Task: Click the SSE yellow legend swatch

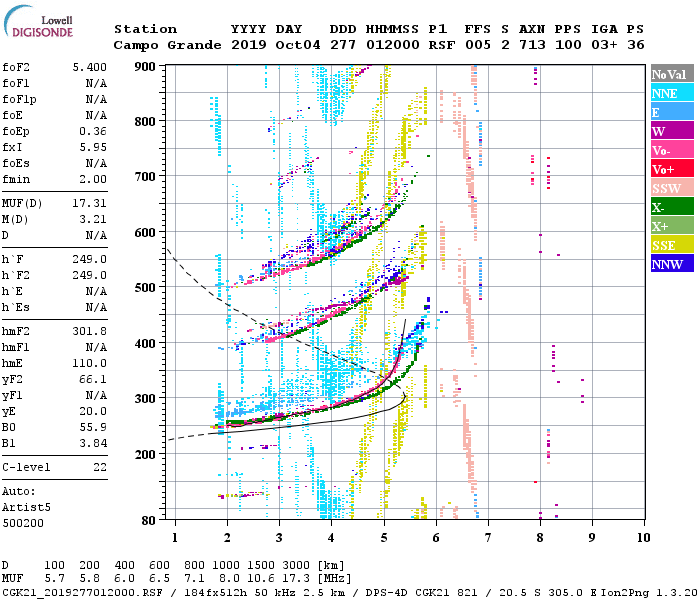Action: (x=672, y=245)
